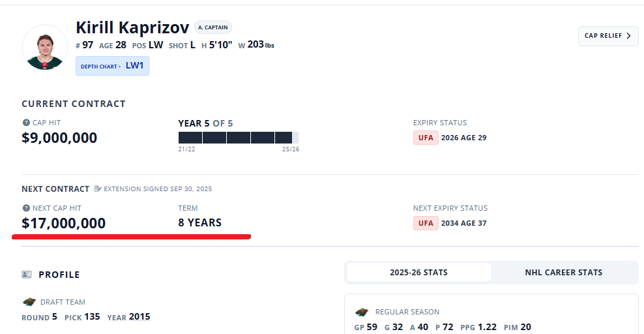
Task: Click the Next Cap Hit help icon
Action: pos(26,208)
